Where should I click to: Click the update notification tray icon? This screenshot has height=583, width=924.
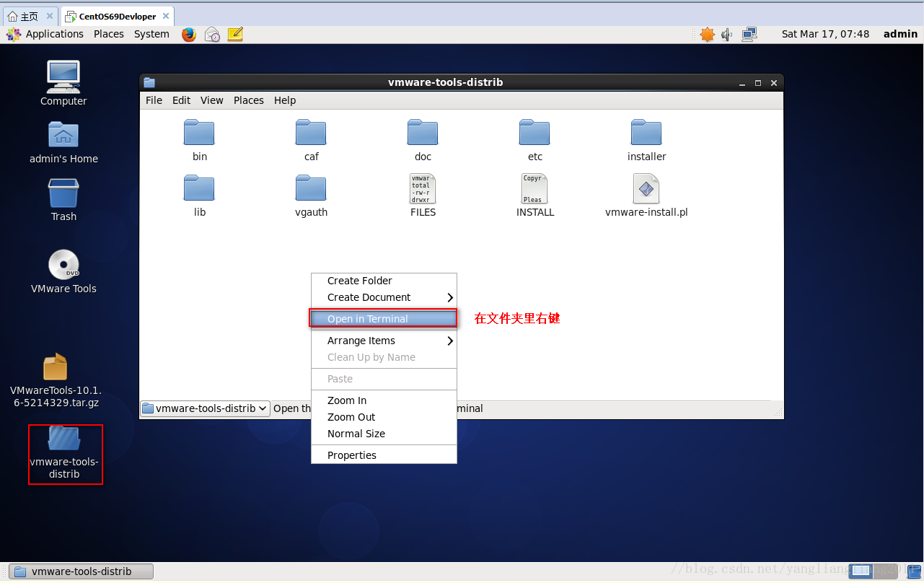(707, 34)
